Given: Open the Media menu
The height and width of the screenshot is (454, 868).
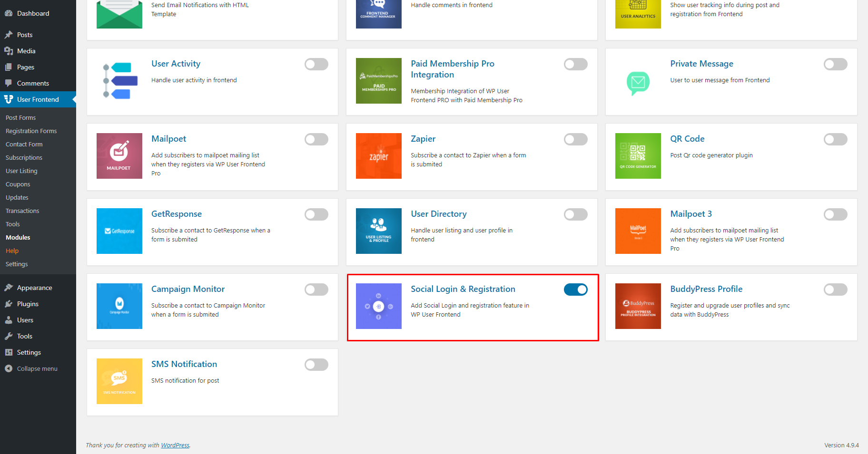Looking at the screenshot, I should [38, 51].
